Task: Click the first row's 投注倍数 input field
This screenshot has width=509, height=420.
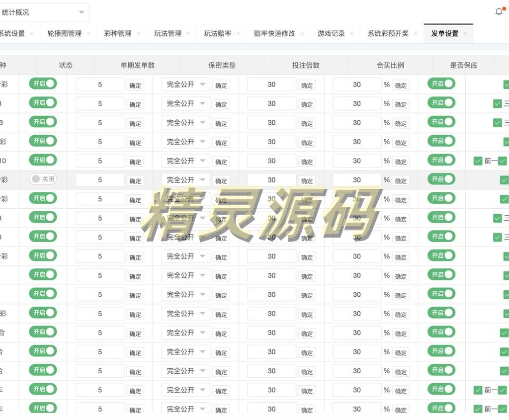Action: [x=271, y=84]
